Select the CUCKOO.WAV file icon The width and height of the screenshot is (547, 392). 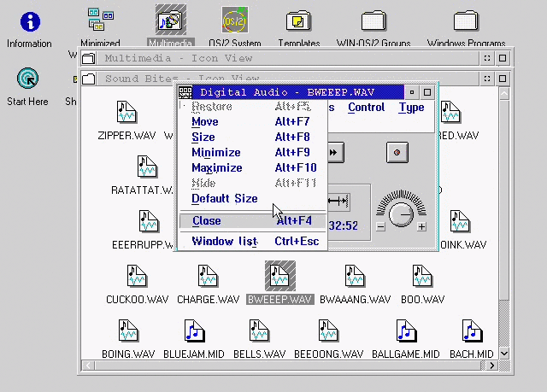(137, 276)
